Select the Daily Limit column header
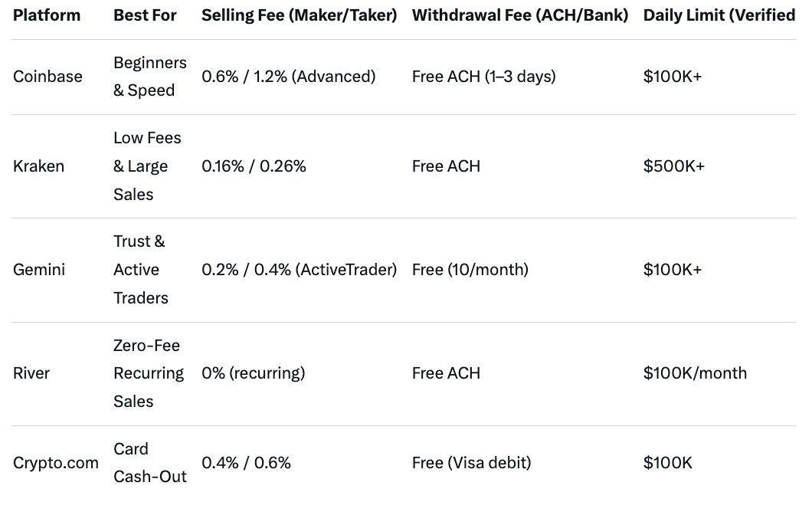 [x=719, y=15]
